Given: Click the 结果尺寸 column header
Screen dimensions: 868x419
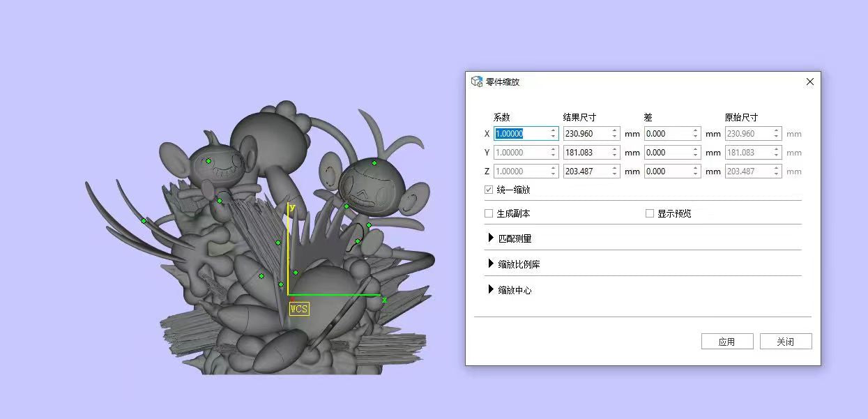Looking at the screenshot, I should tap(580, 117).
